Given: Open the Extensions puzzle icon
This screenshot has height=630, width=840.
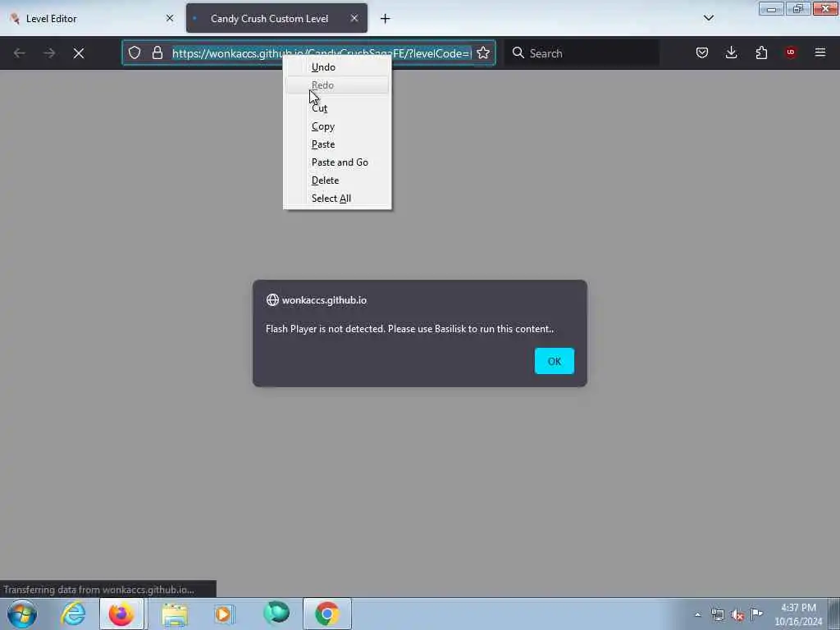Looking at the screenshot, I should [x=761, y=52].
